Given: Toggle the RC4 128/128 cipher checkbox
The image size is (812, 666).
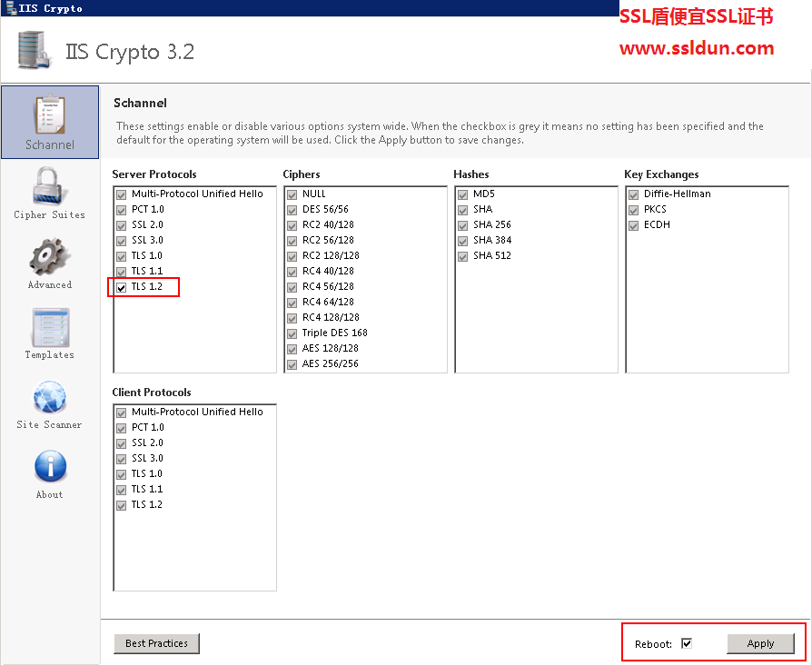Looking at the screenshot, I should pos(292,318).
